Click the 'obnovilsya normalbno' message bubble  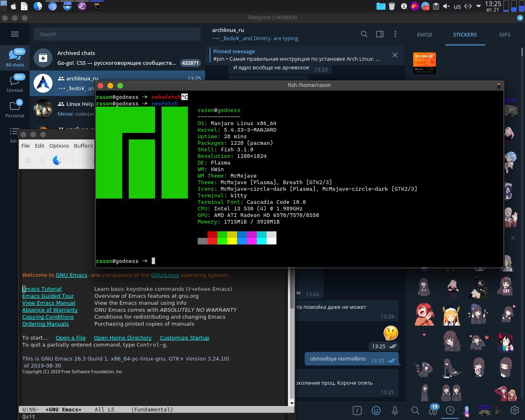(x=351, y=359)
